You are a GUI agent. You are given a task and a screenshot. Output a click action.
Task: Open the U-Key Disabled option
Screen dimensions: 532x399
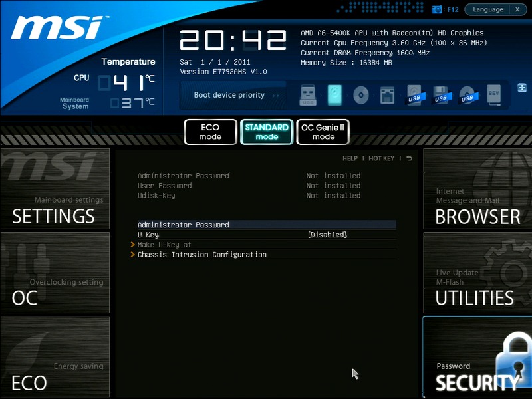pos(327,235)
